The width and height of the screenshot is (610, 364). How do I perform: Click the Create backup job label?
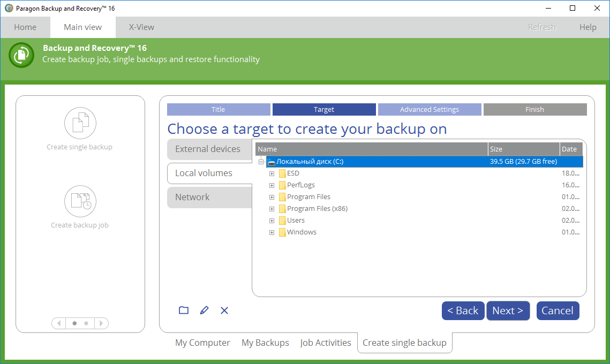pyautogui.click(x=80, y=225)
